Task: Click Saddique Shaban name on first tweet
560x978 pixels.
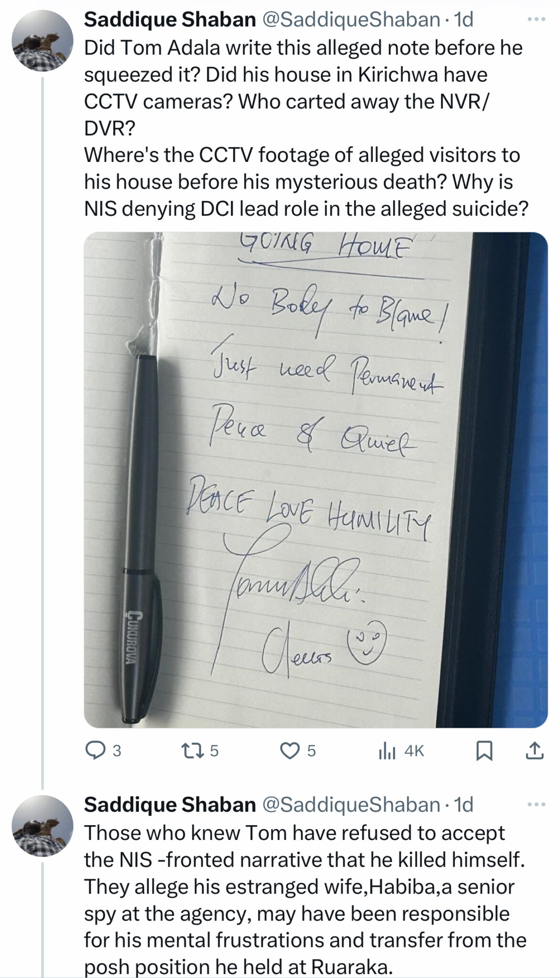Action: [x=170, y=20]
